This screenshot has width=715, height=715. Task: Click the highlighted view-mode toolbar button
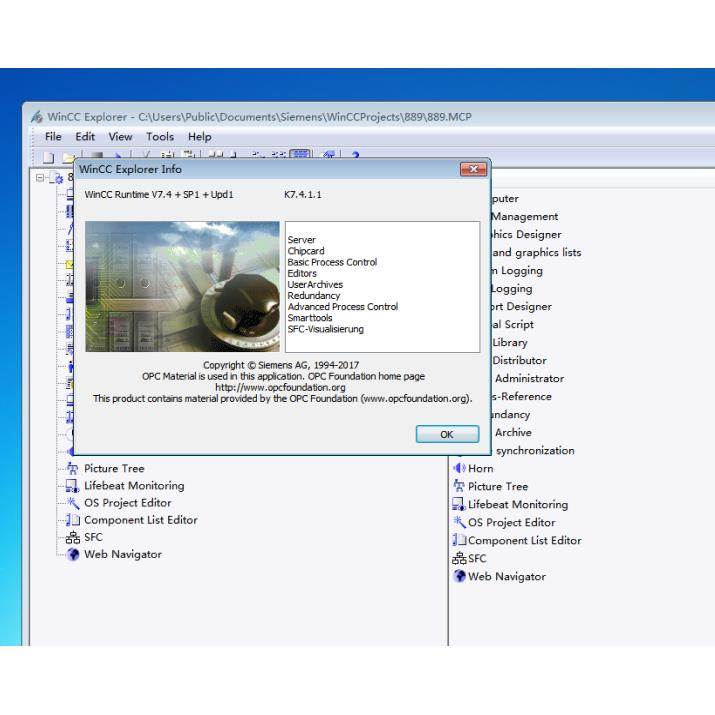(301, 155)
